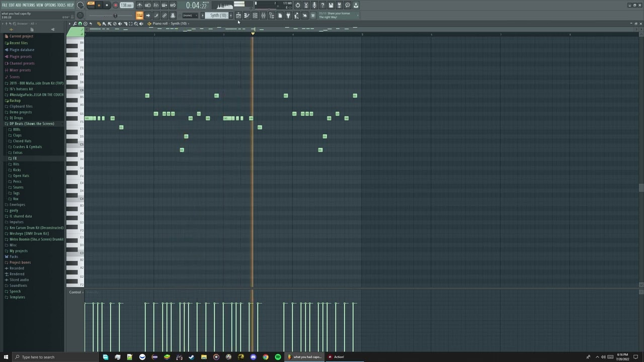Screen dimensions: 644x362
Task: Select the mute tool speaker icon
Action: coord(120,24)
